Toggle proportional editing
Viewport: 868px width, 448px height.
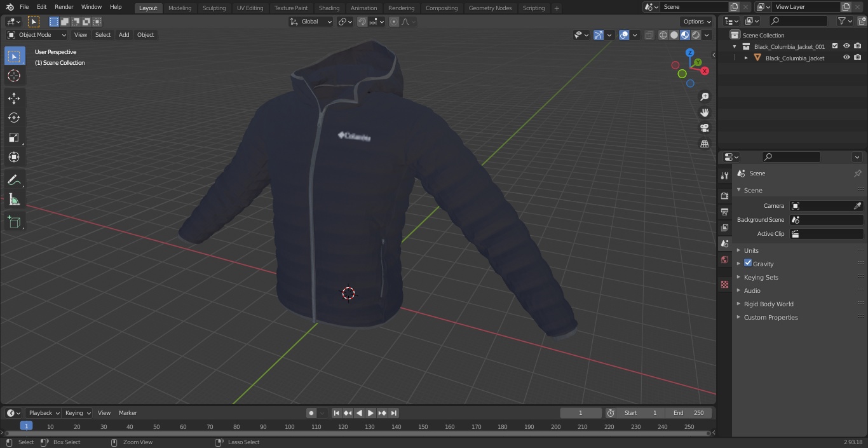click(x=394, y=22)
